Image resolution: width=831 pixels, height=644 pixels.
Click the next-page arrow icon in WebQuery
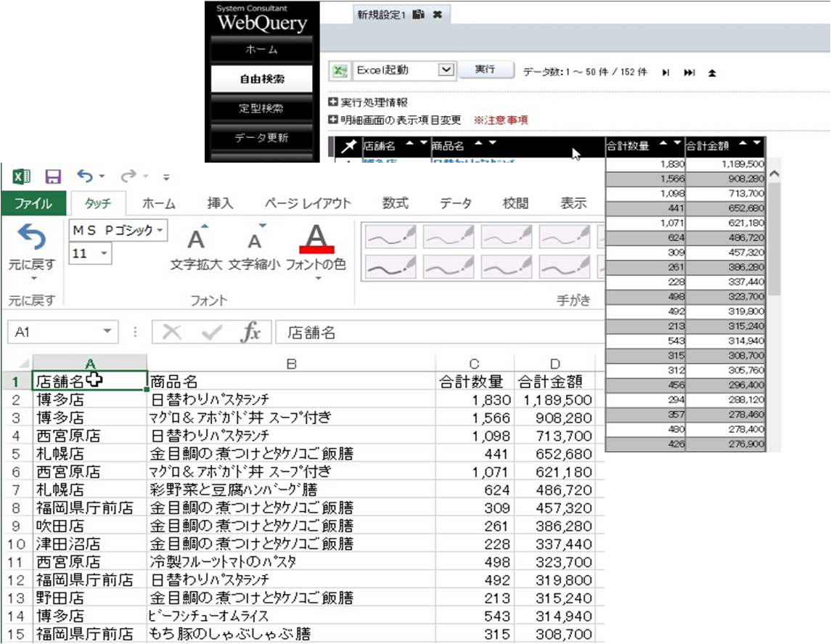(666, 72)
